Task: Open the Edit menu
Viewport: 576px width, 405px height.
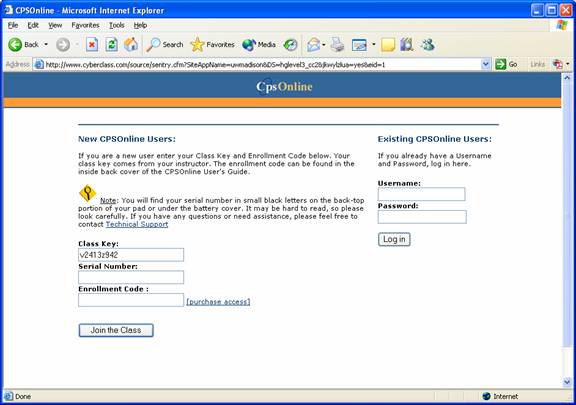Action: (x=33, y=25)
